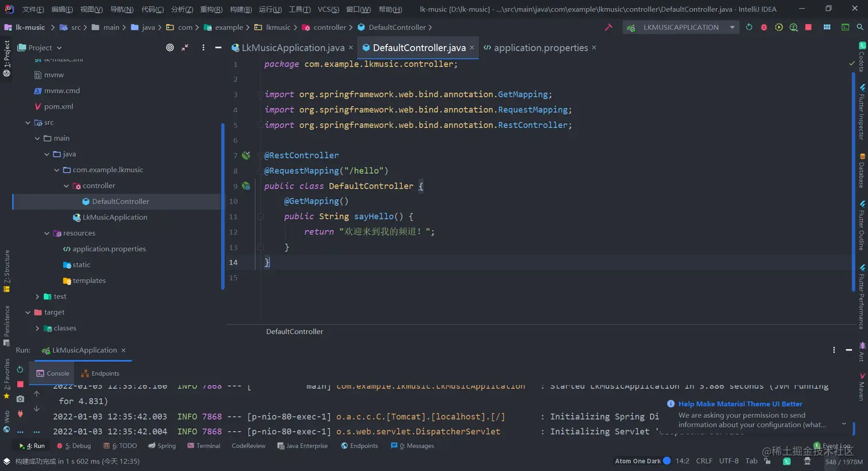Click the Atom One Dark theme color dot
This screenshot has height=471, width=868.
(x=666, y=461)
